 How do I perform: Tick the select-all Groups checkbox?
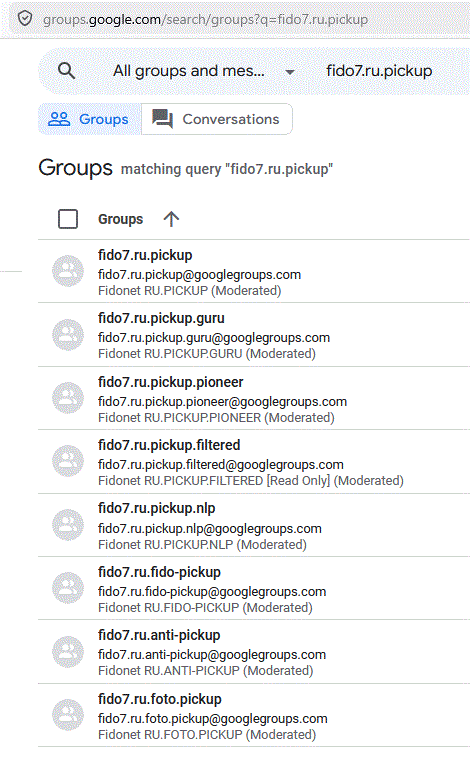68,219
